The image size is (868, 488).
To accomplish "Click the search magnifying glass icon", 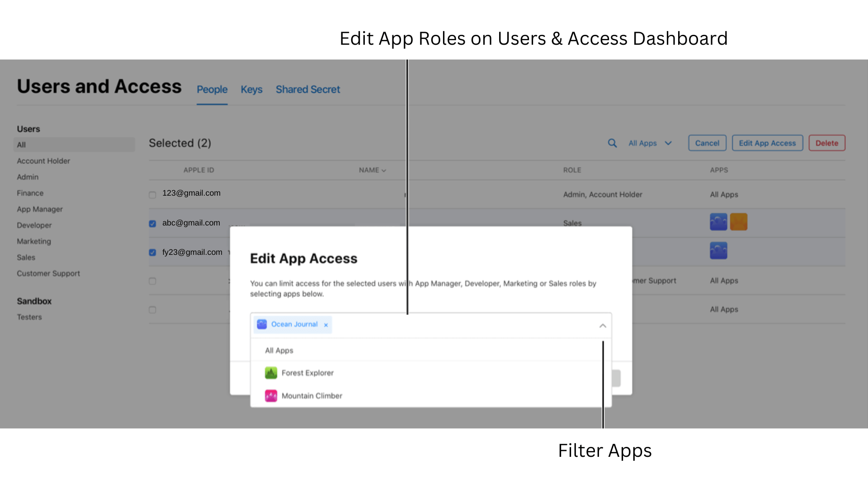I will coord(613,143).
